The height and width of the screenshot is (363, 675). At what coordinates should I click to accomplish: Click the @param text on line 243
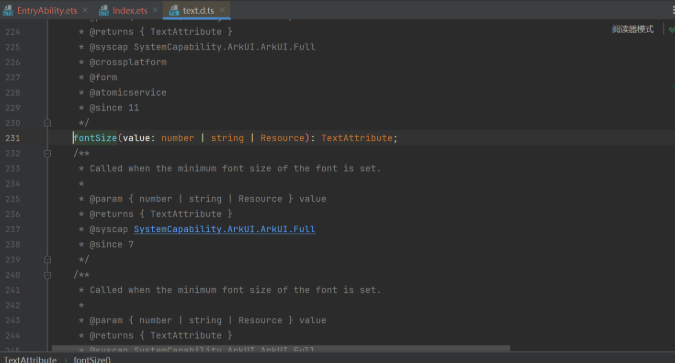[207, 320]
